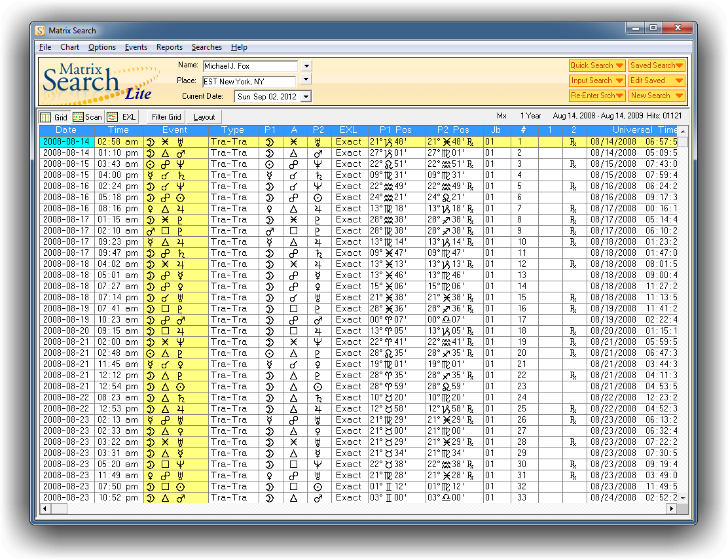Open the EXL view icon
The image size is (728, 560).
(113, 117)
